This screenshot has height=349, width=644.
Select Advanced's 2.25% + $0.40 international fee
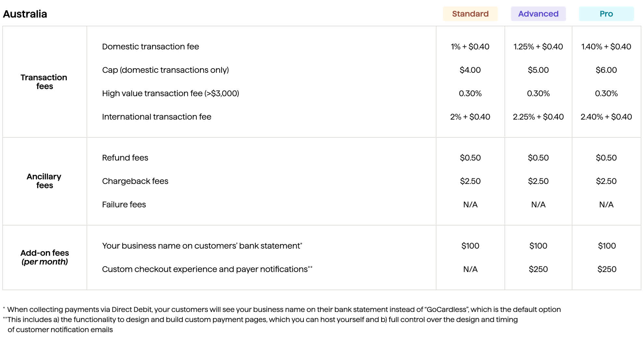tap(538, 117)
